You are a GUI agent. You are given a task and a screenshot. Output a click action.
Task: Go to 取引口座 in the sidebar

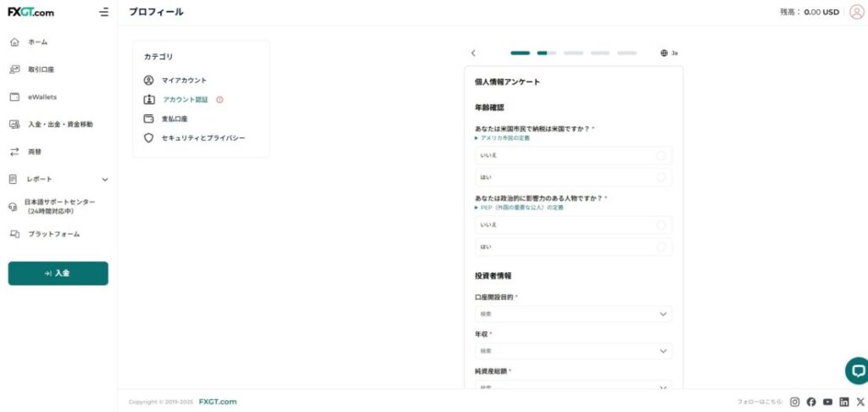click(x=41, y=70)
